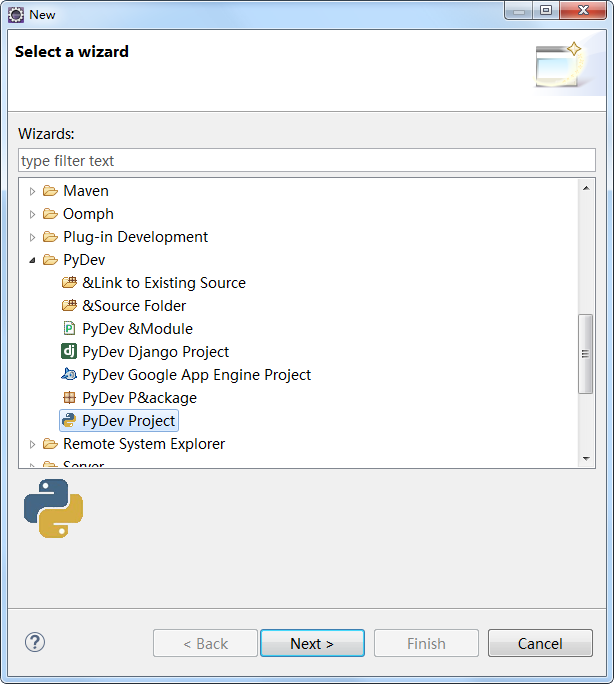Click the Remote System Explorer folder icon
Screen dimensions: 614x684
pyautogui.click(x=50, y=444)
